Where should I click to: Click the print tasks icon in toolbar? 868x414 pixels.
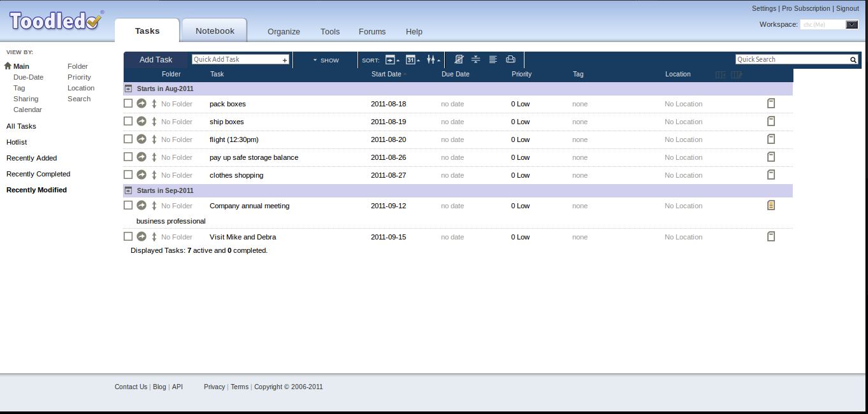pos(510,59)
